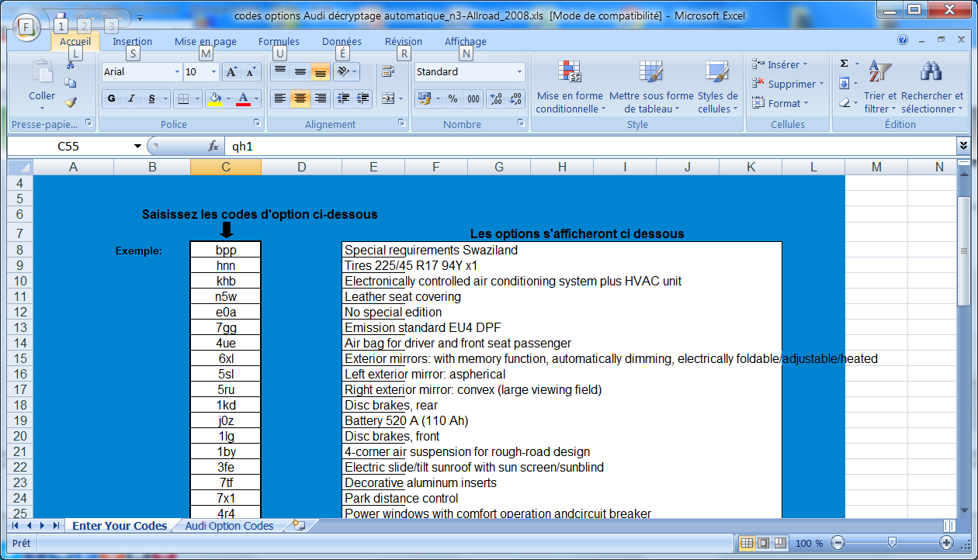Viewport: 978px width, 560px height.
Task: Remove a decimal place
Action: (516, 99)
